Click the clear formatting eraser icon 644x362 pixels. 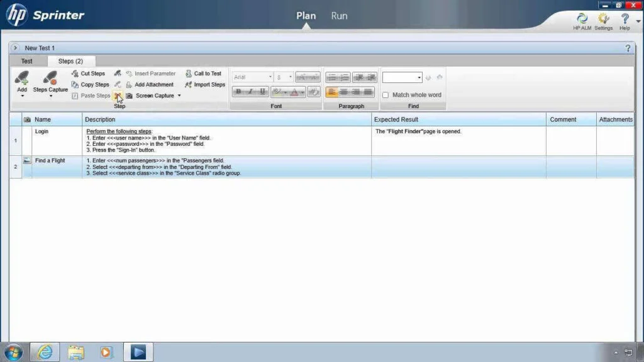[x=314, y=92]
